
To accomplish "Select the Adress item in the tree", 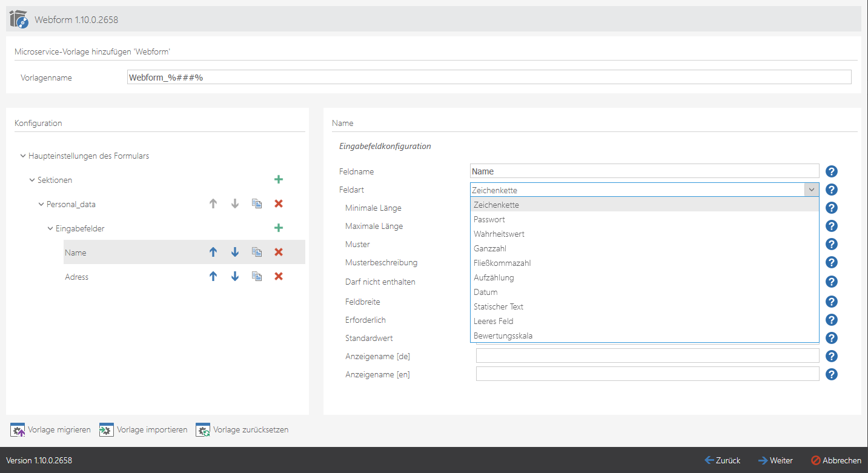I will (77, 277).
